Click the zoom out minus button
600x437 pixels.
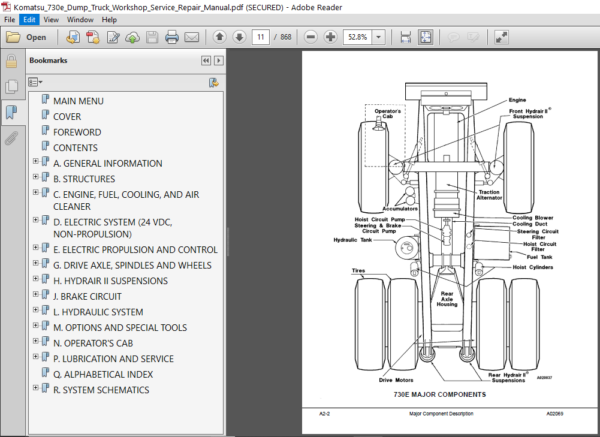311,37
